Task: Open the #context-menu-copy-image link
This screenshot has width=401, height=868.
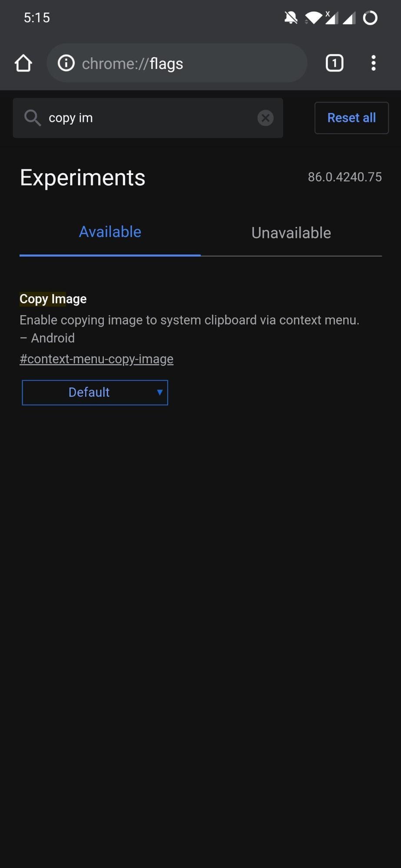Action: pyautogui.click(x=96, y=359)
